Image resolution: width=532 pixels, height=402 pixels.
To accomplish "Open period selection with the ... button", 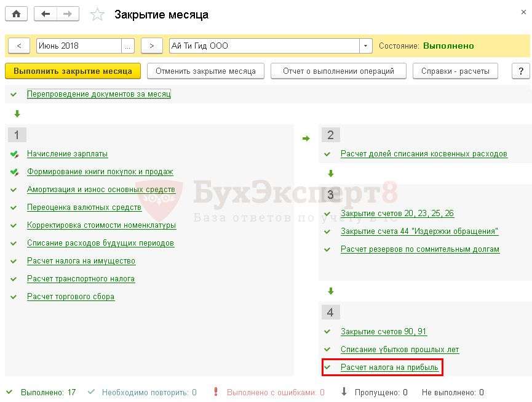I will click(127, 46).
